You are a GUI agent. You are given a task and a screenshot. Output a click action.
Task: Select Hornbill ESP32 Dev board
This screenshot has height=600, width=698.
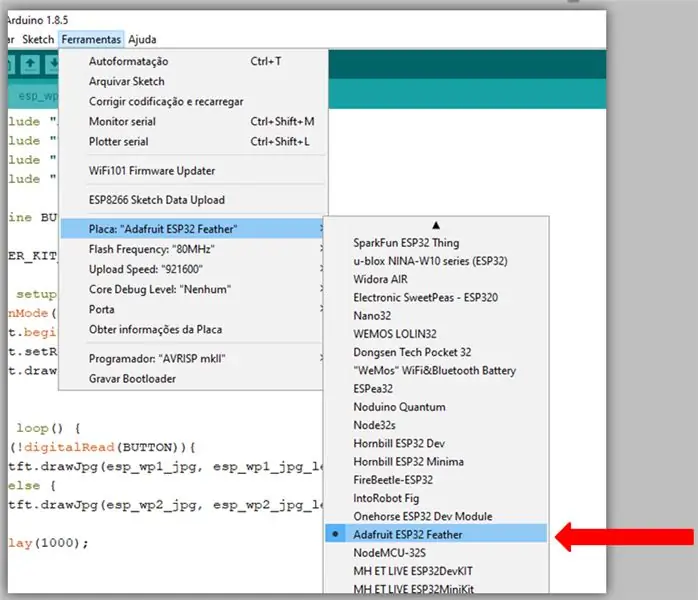436,444
